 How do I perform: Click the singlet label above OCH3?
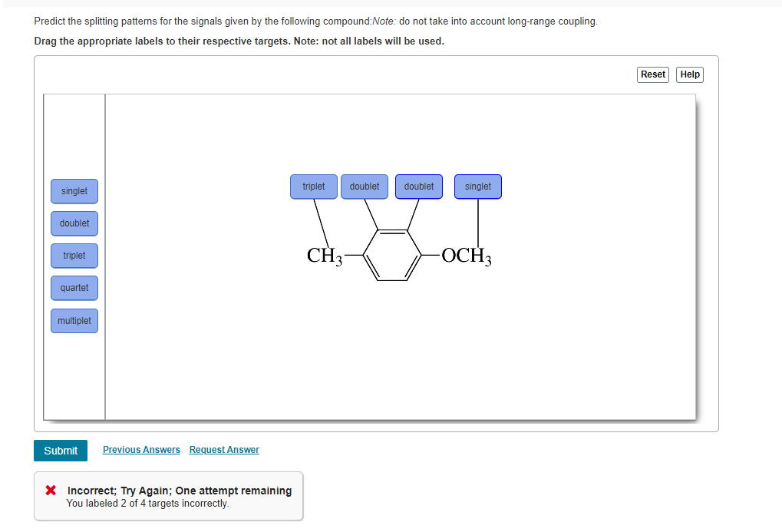tap(477, 186)
